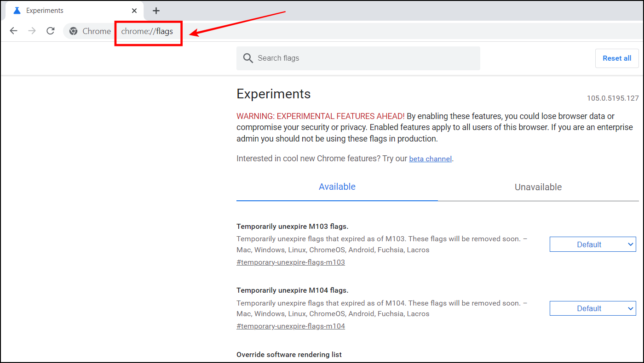
Task: Click the 'Override software rendering list' heading
Action: tap(289, 355)
